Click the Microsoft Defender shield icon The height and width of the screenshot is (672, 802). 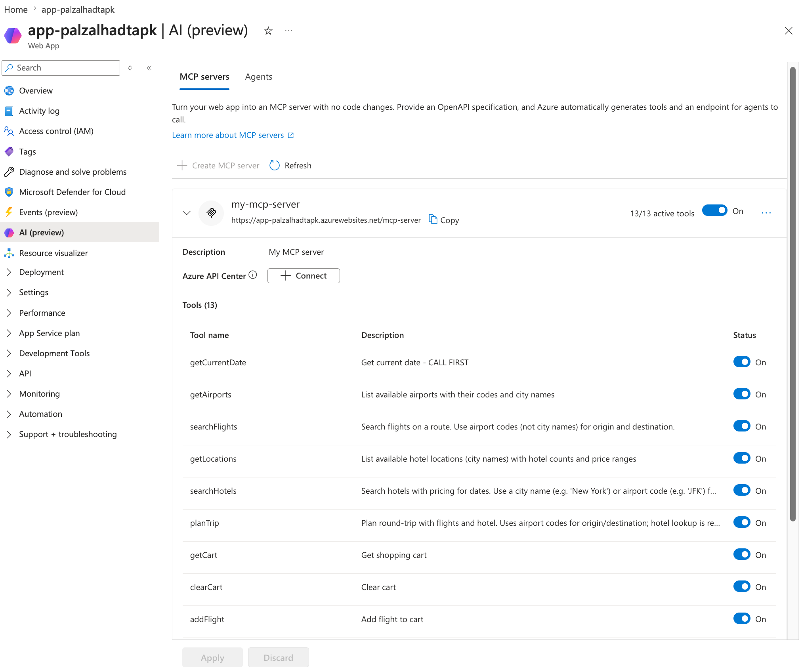coord(9,192)
